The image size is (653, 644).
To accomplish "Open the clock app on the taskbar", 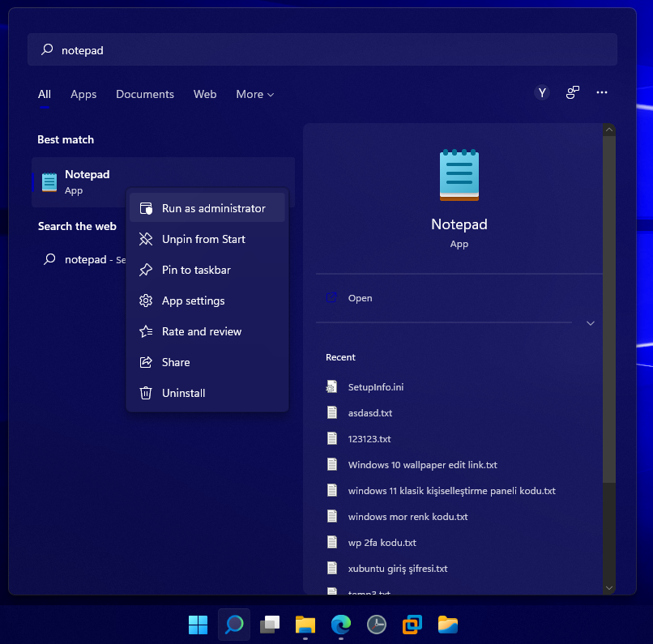I will click(x=377, y=625).
